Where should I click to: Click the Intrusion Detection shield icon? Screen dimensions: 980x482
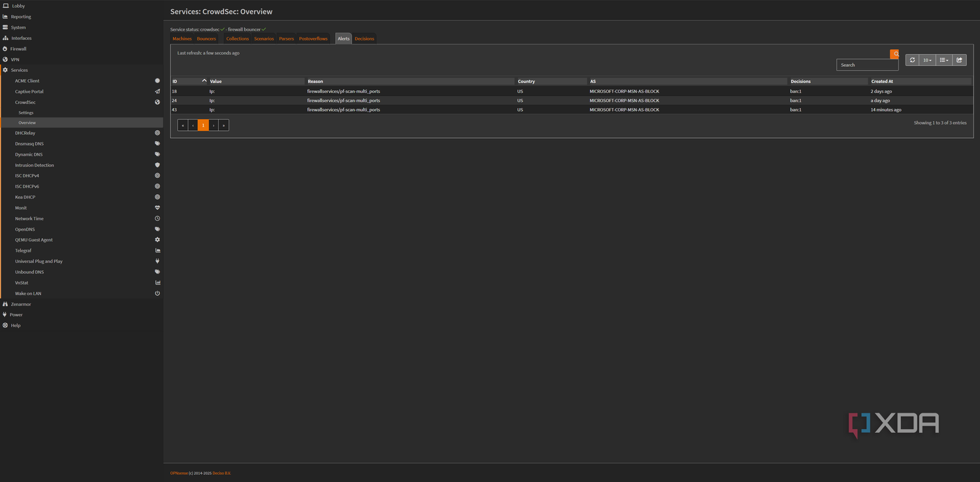tap(157, 165)
